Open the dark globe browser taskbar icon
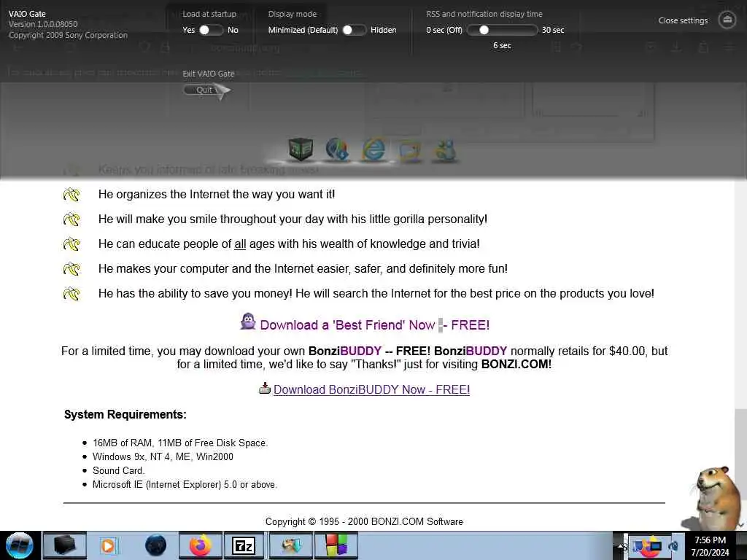The image size is (747, 560). tap(156, 545)
